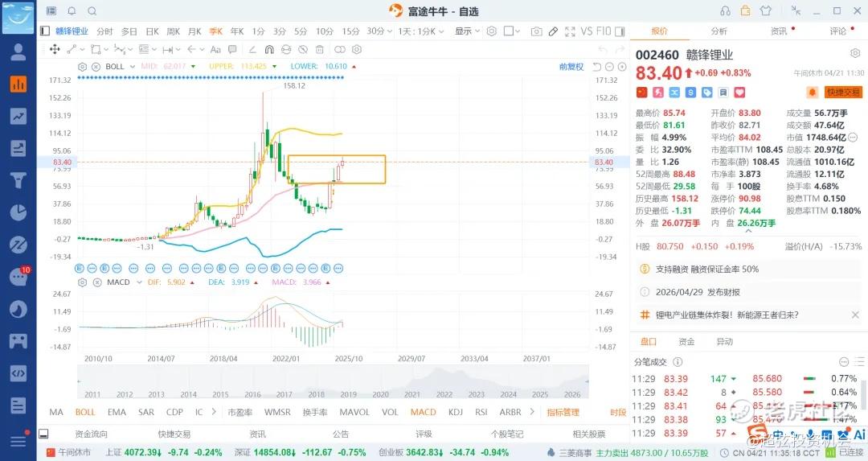Expand the 30分 timeframe dropdown

[x=389, y=31]
